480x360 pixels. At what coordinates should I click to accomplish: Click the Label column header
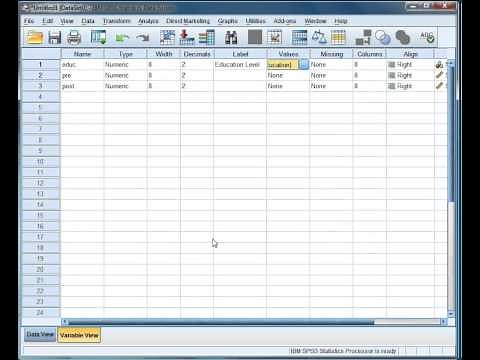pos(240,54)
